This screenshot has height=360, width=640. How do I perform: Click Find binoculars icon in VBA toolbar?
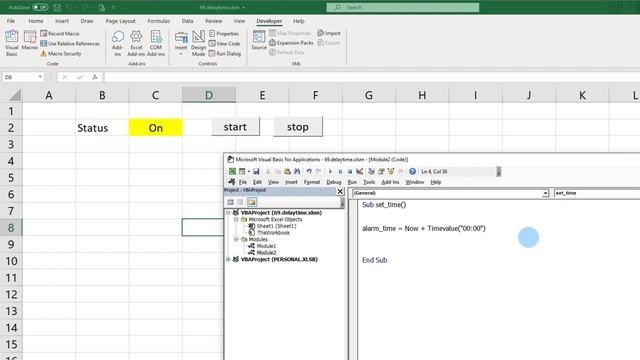click(297, 171)
